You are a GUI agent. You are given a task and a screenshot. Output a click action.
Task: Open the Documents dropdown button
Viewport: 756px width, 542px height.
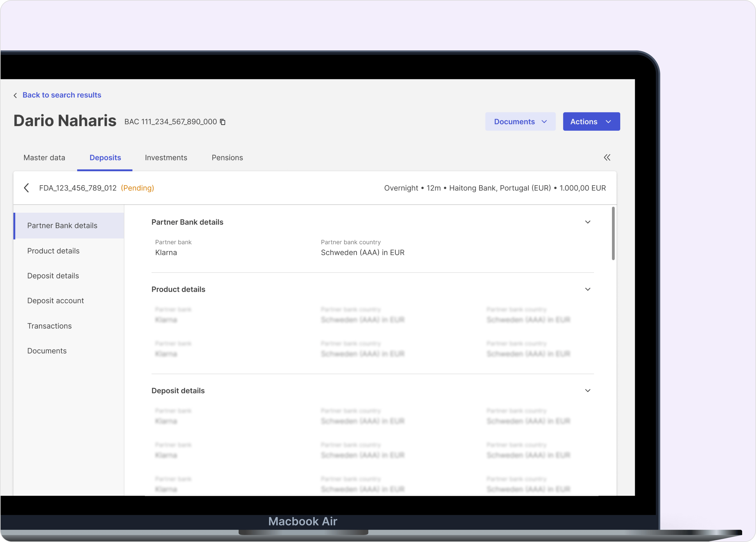[520, 122]
